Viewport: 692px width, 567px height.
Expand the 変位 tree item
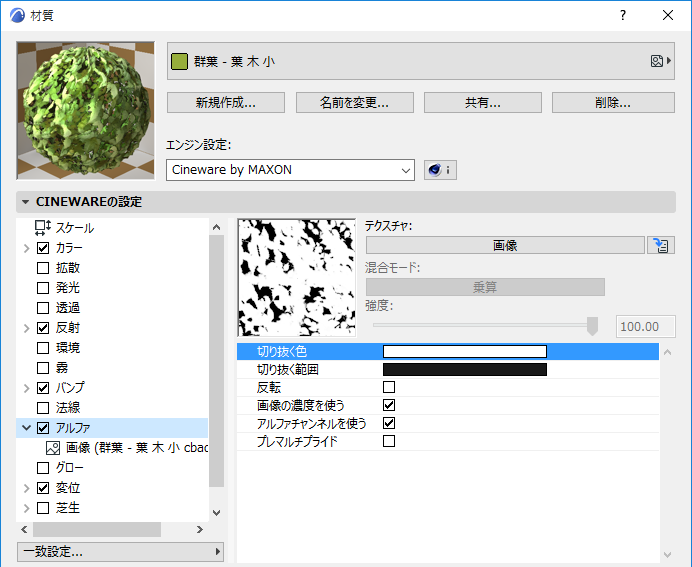click(x=26, y=488)
